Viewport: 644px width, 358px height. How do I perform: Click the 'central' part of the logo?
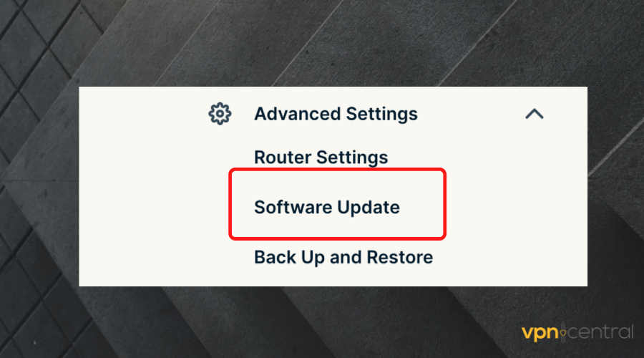(601, 332)
